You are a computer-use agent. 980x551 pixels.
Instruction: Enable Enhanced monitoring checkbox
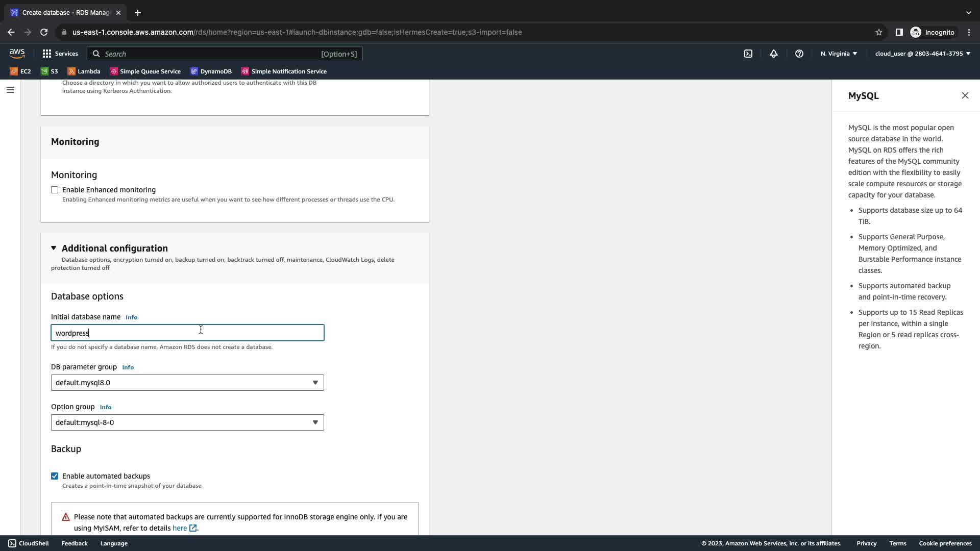click(x=55, y=190)
